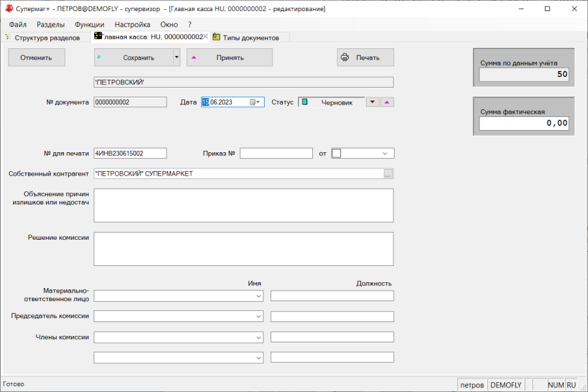588x392 pixels.
Task: Click the dark red status-down arrow
Action: coord(372,102)
